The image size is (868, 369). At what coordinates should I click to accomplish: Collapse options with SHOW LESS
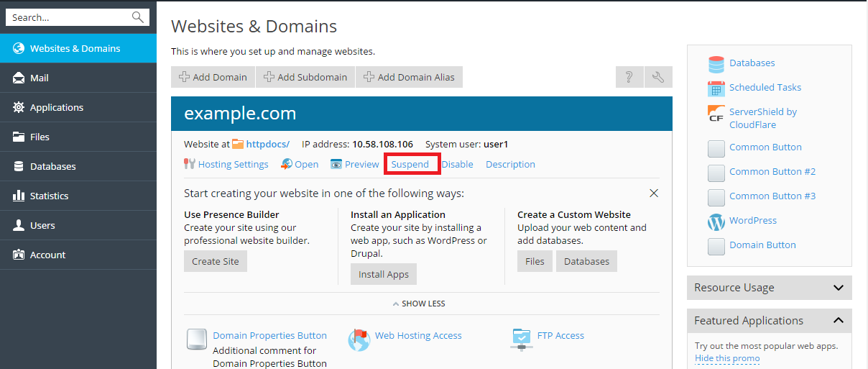[419, 304]
